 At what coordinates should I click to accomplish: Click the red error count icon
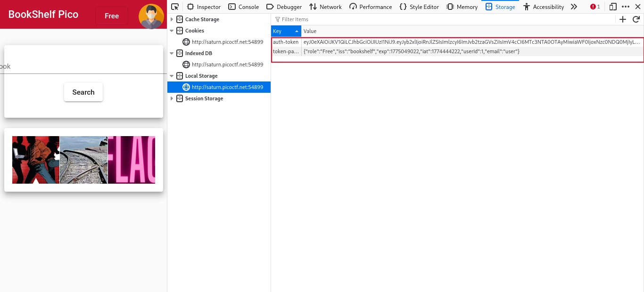[x=595, y=7]
